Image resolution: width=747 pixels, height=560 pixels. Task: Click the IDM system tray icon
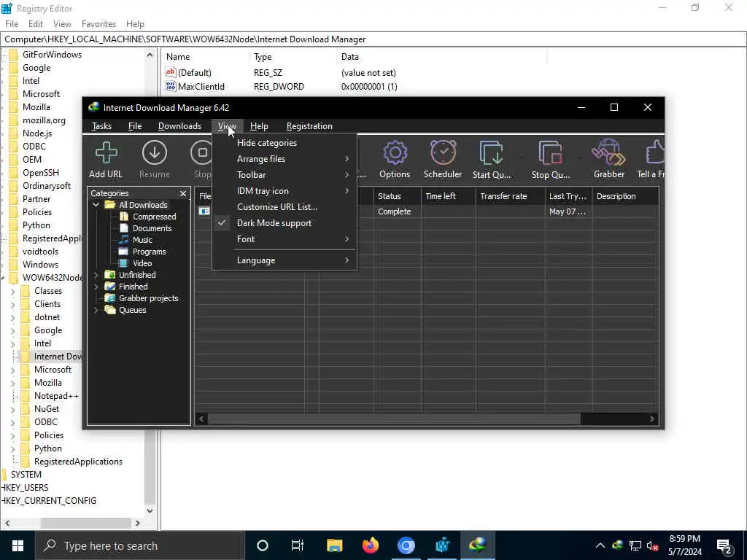[618, 545]
